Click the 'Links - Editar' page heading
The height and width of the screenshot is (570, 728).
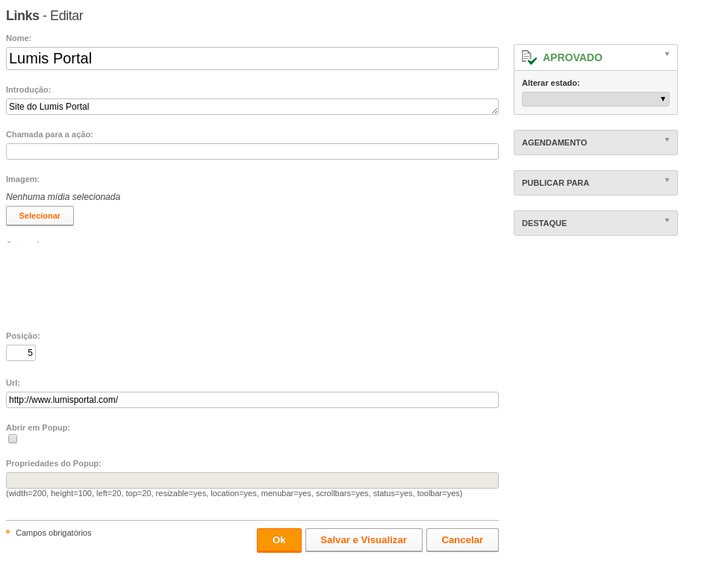[45, 16]
